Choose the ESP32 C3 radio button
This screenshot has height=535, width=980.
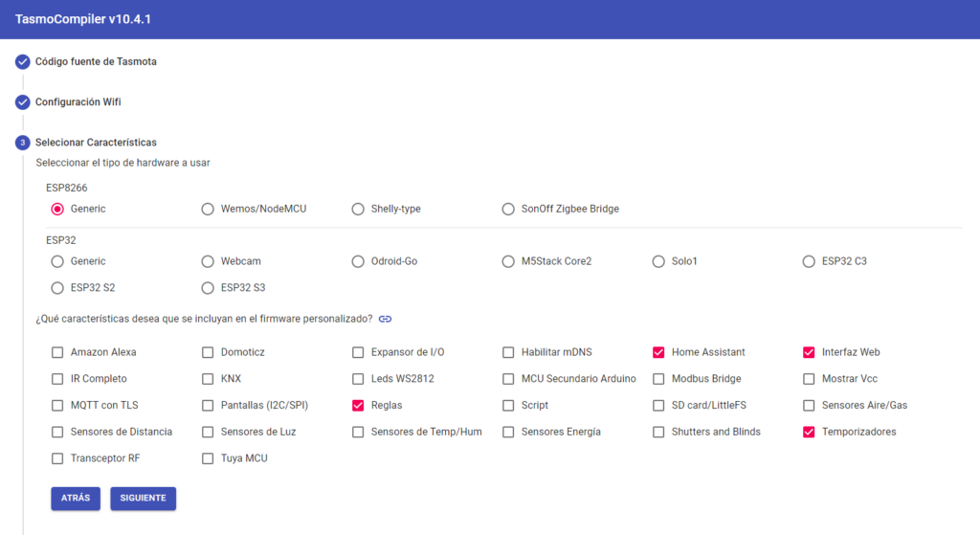[x=810, y=261]
